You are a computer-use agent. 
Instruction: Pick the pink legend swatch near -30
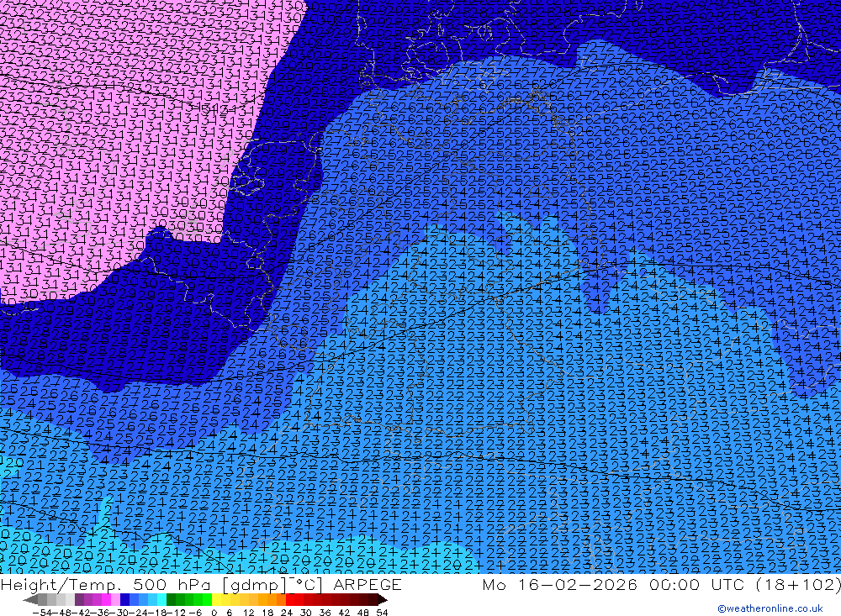point(115,599)
